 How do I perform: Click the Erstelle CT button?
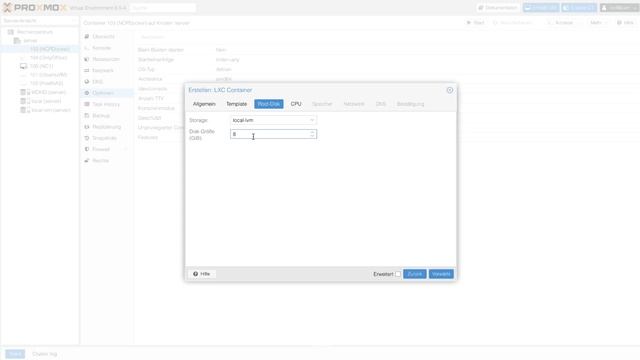pyautogui.click(x=579, y=8)
